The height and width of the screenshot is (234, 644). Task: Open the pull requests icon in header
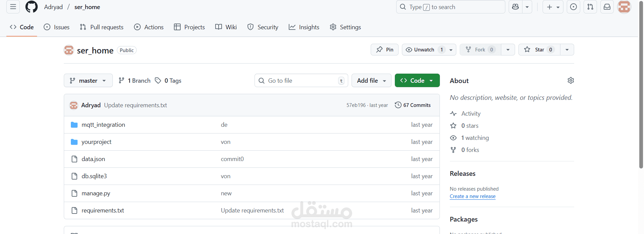click(590, 7)
